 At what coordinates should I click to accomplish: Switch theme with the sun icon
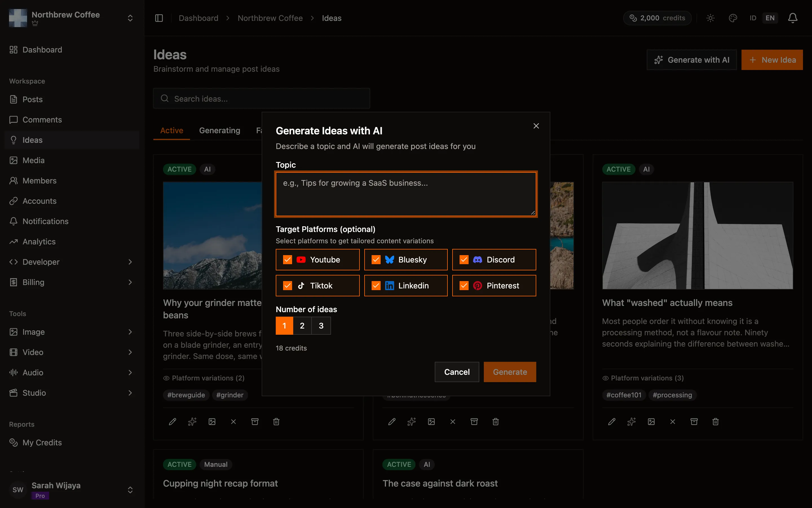point(710,18)
